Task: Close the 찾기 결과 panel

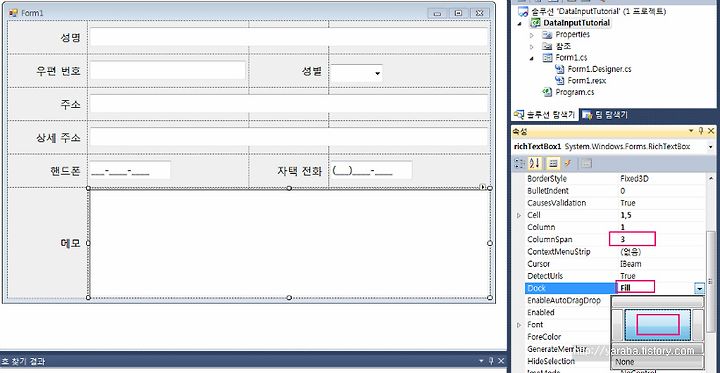Action: click(x=501, y=361)
